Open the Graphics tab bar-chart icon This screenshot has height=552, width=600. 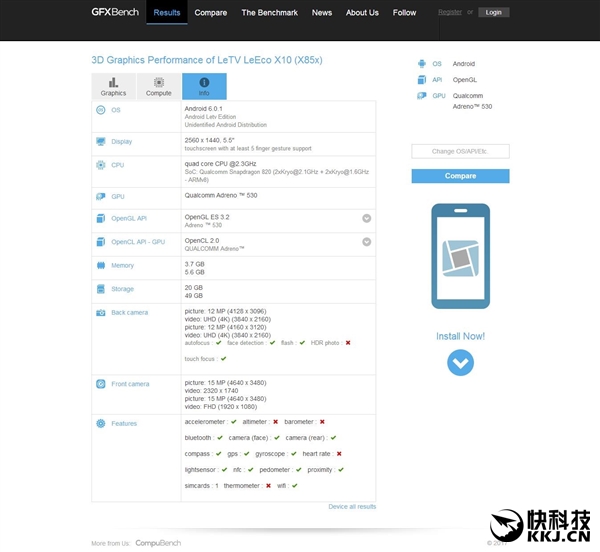[113, 82]
